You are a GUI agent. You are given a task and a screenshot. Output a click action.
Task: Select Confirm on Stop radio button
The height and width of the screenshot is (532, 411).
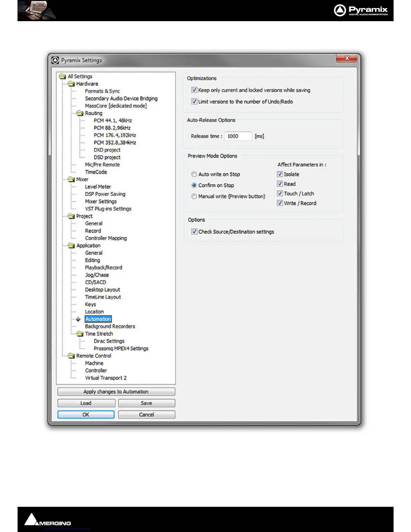tap(194, 185)
